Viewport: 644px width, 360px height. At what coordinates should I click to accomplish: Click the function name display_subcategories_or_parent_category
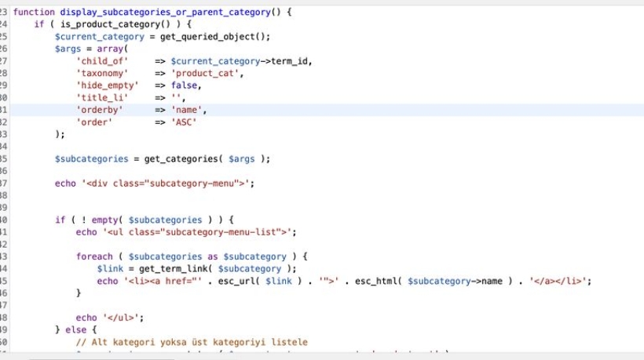pos(166,13)
